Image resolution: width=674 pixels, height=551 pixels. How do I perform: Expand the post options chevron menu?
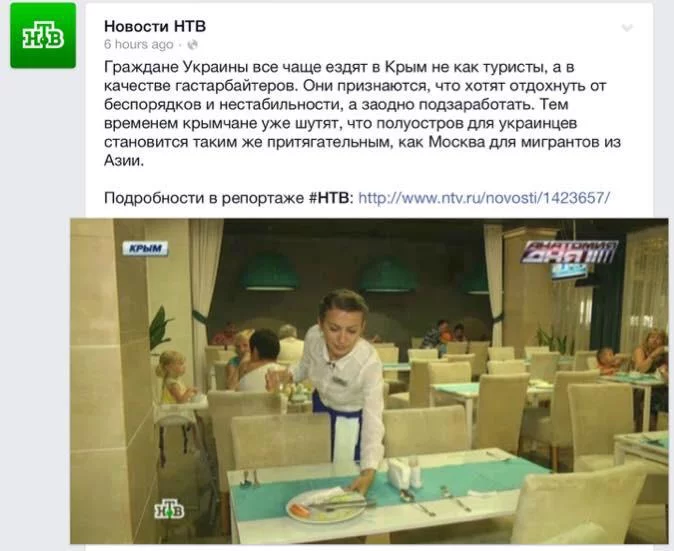627,28
